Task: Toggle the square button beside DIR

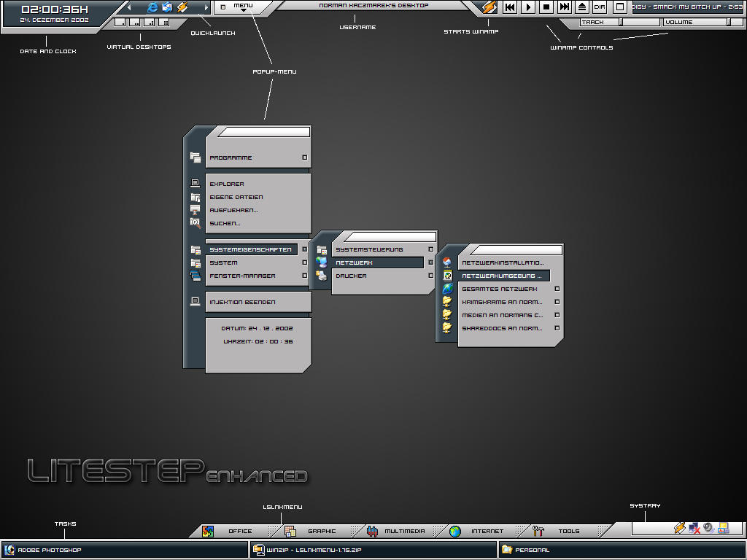Action: [x=620, y=7]
